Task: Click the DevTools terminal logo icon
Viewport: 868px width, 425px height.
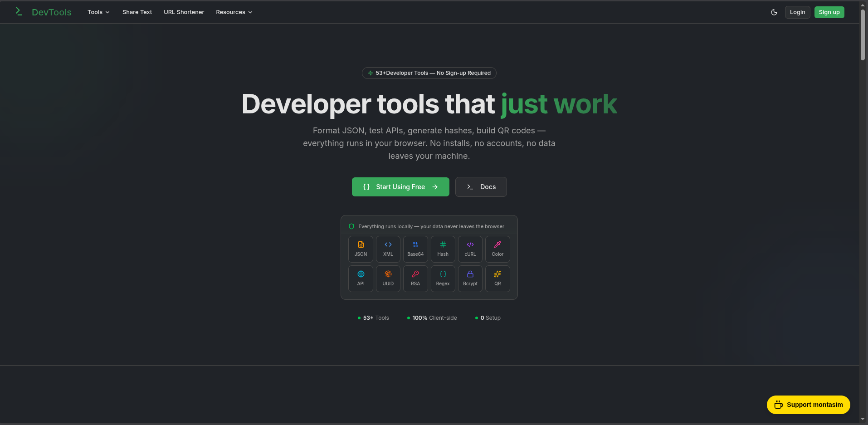Action: pyautogui.click(x=19, y=12)
